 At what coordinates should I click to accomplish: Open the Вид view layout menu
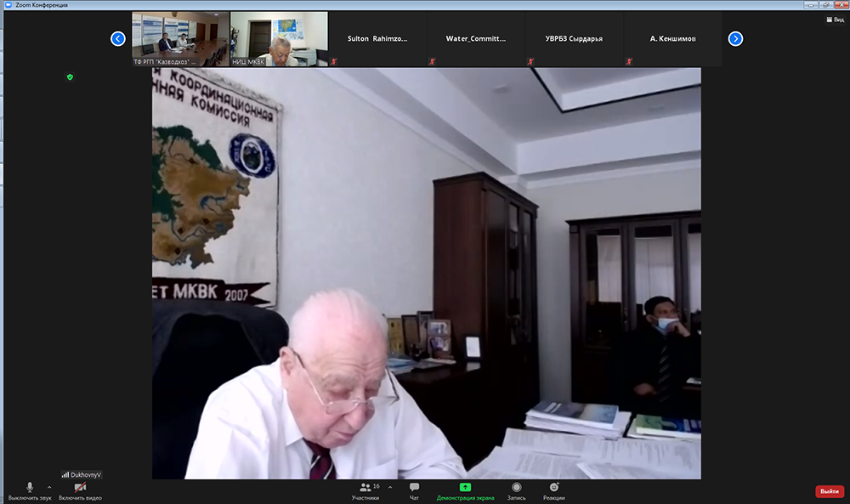(833, 20)
